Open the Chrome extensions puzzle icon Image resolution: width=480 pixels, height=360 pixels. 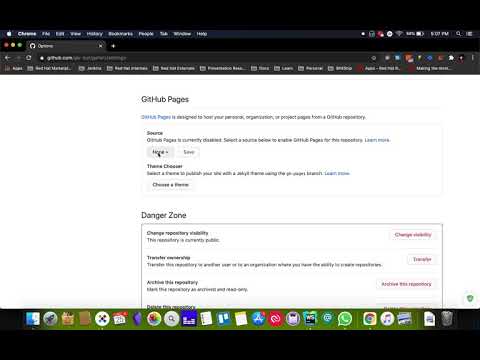pos(451,58)
